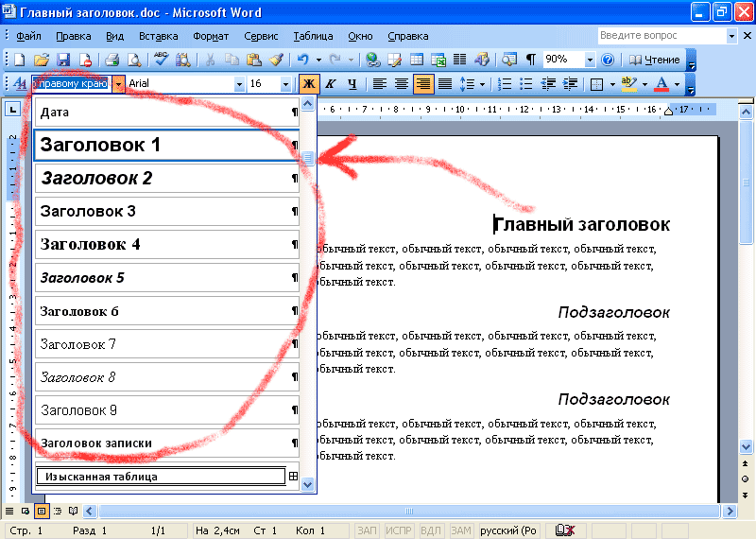The width and height of the screenshot is (756, 539).
Task: Click the Чтение reading mode button
Action: 654,60
